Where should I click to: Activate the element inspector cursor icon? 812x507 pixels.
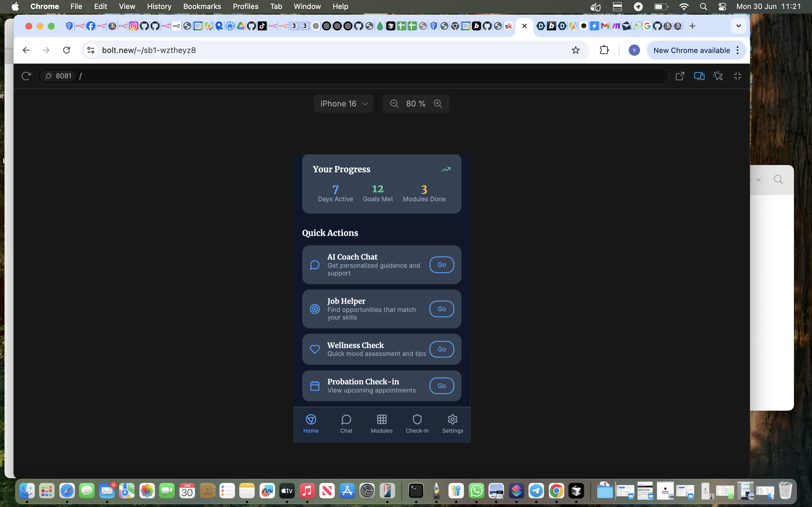[718, 76]
